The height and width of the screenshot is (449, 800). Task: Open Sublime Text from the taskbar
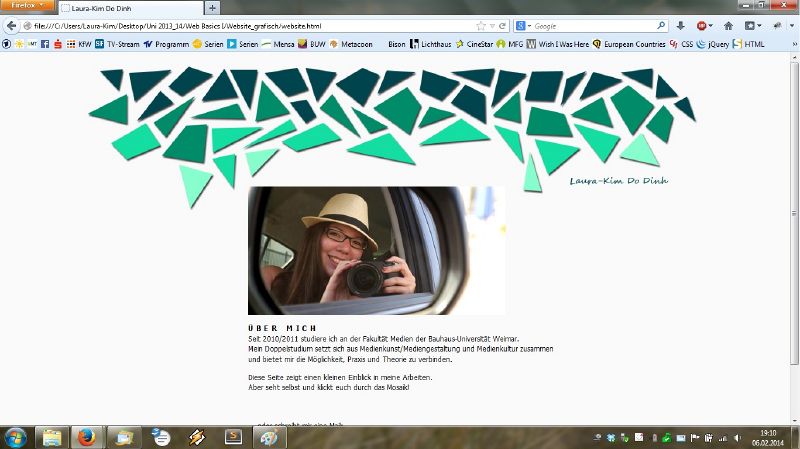233,437
